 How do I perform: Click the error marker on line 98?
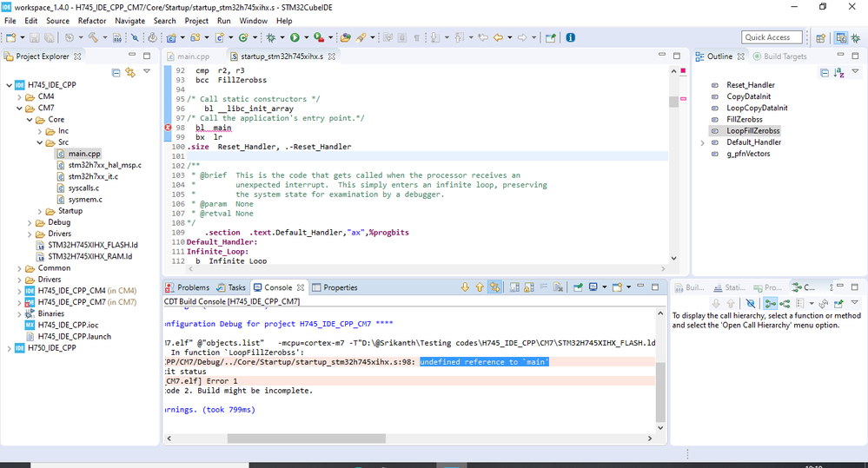(168, 128)
